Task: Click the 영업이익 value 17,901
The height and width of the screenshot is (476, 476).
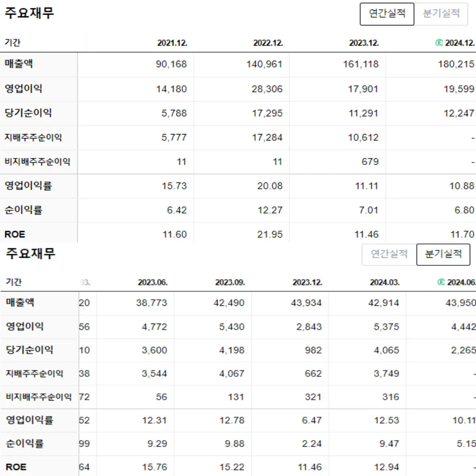Action: (363, 89)
